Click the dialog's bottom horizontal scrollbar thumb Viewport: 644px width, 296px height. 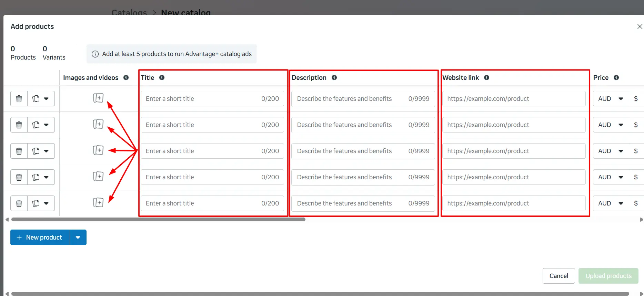[320, 294]
